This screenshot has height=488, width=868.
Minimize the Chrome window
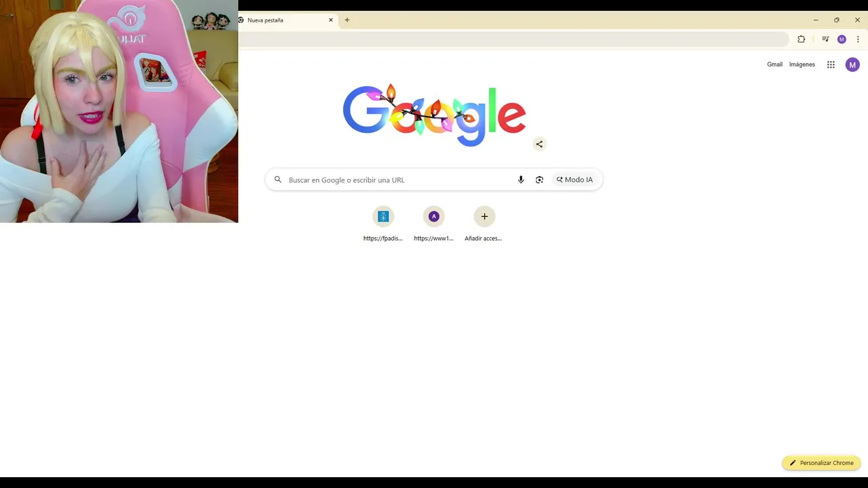(x=816, y=20)
